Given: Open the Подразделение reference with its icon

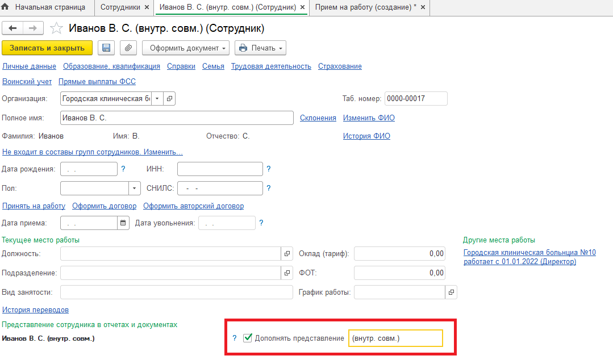Looking at the screenshot, I should click(x=287, y=273).
